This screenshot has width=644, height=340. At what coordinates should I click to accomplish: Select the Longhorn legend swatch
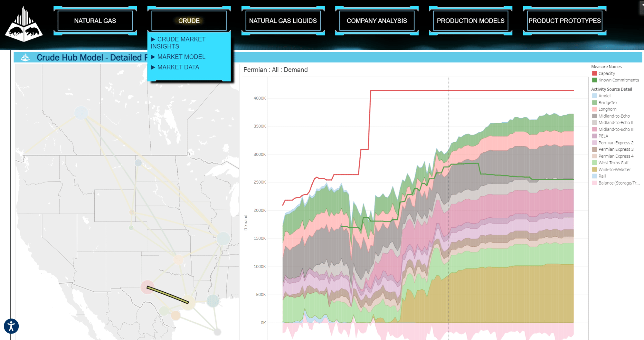594,109
